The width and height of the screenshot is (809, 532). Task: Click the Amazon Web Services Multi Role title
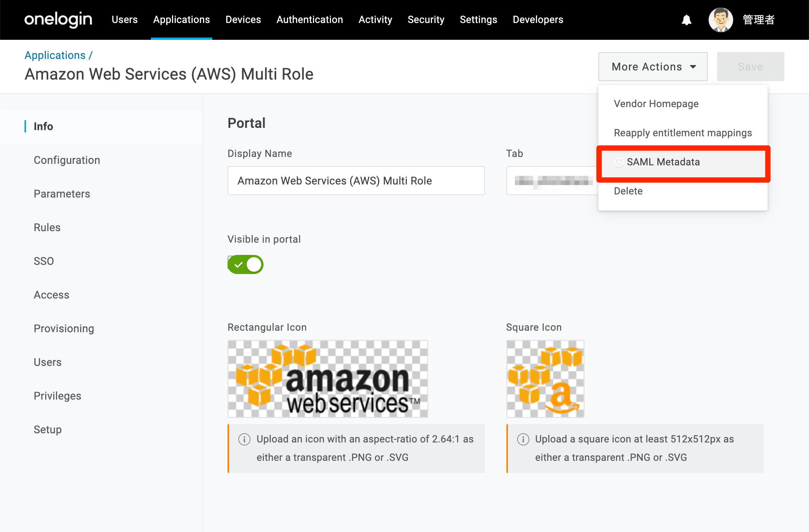[169, 74]
